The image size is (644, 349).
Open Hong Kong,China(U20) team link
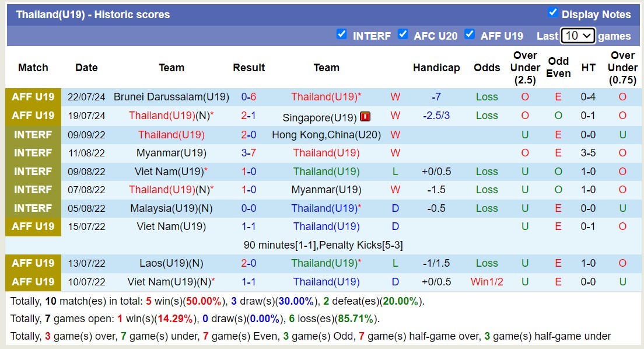326,135
